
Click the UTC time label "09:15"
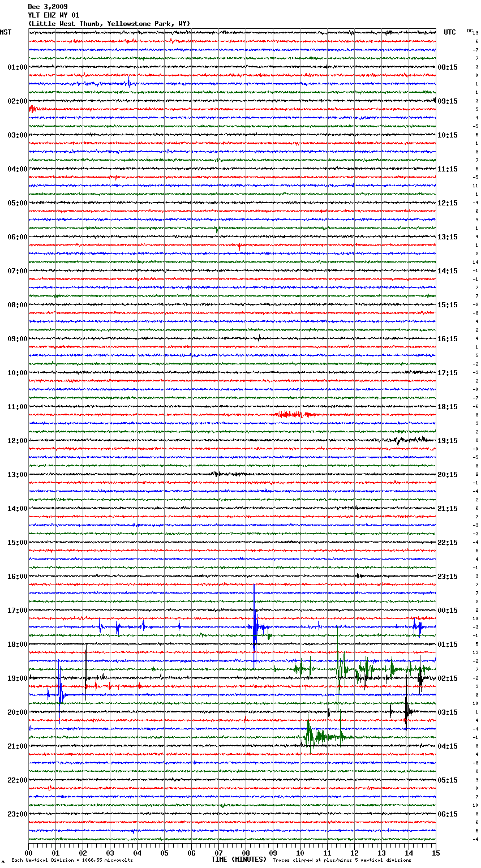tap(448, 101)
